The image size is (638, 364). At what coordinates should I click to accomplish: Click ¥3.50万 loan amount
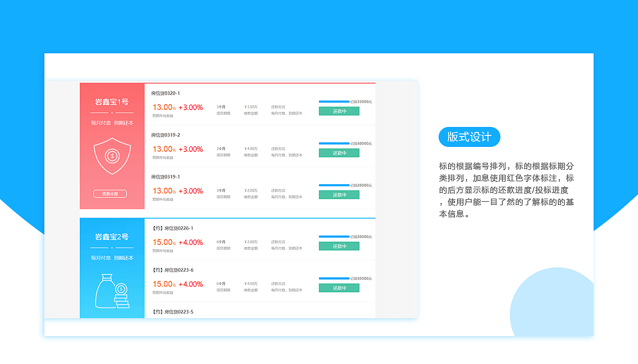(251, 107)
